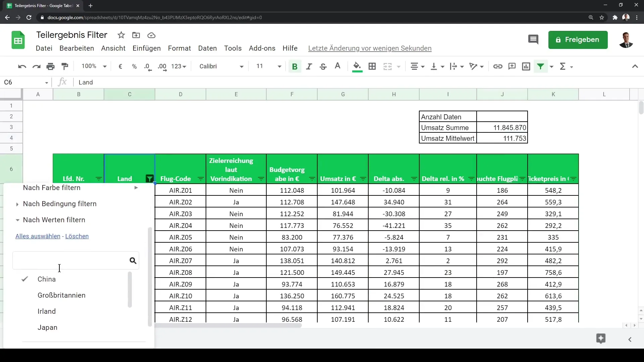This screenshot has height=362, width=644.
Task: Open the Bearbeiten menu
Action: pyautogui.click(x=77, y=48)
